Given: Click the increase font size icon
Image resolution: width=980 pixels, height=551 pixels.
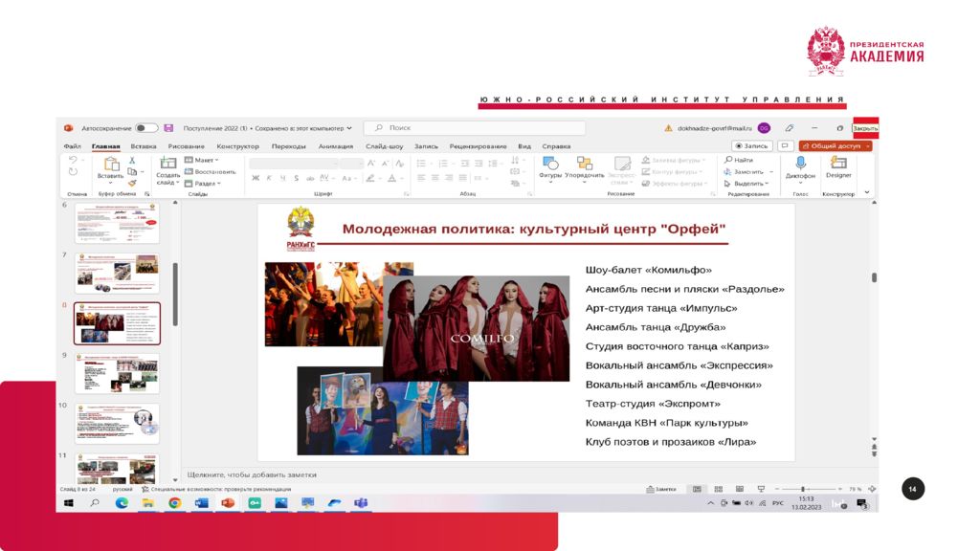Looking at the screenshot, I should [x=371, y=163].
